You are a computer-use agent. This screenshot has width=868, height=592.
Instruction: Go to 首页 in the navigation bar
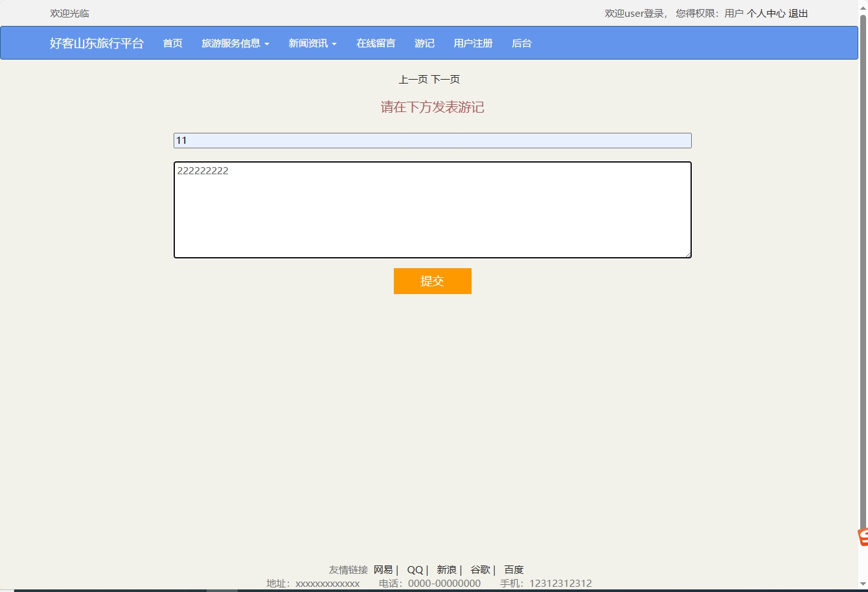(172, 43)
